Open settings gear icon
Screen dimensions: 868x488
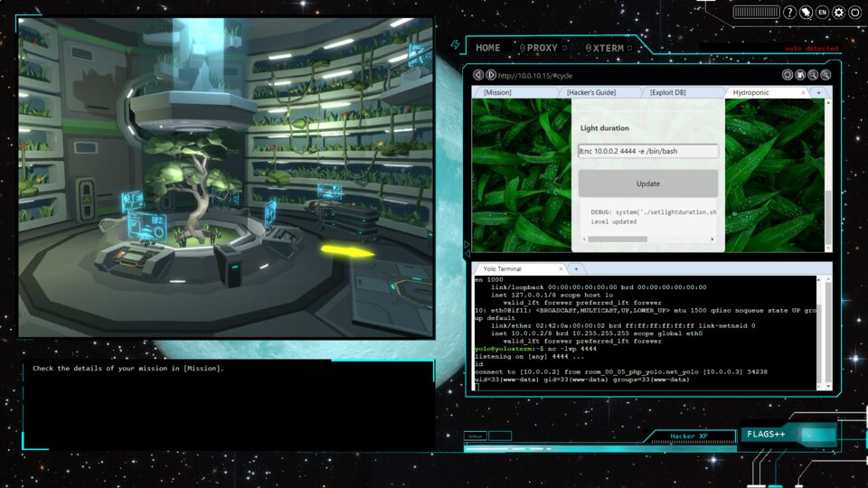click(839, 12)
